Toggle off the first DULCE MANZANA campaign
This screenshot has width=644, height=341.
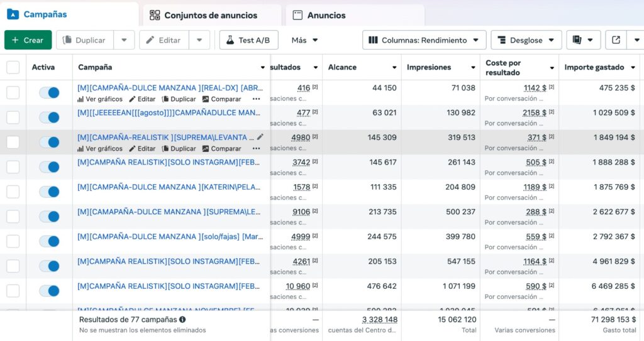49,93
